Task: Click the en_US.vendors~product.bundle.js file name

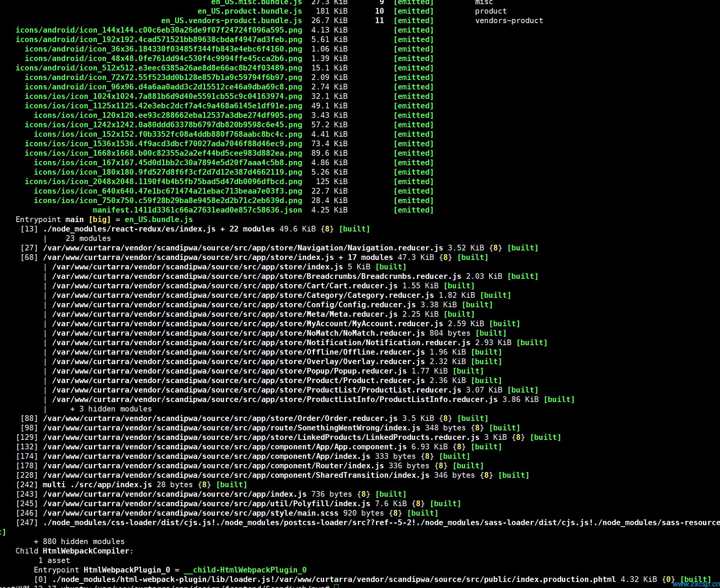Action: [x=232, y=20]
